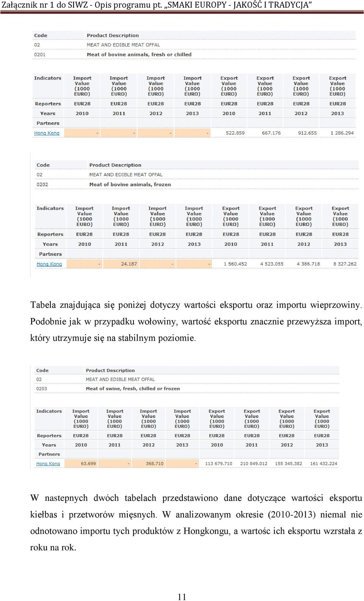Screen dimensions: 364x601
Task: Click the 210 849.012 export value cell
Action: pos(252,464)
